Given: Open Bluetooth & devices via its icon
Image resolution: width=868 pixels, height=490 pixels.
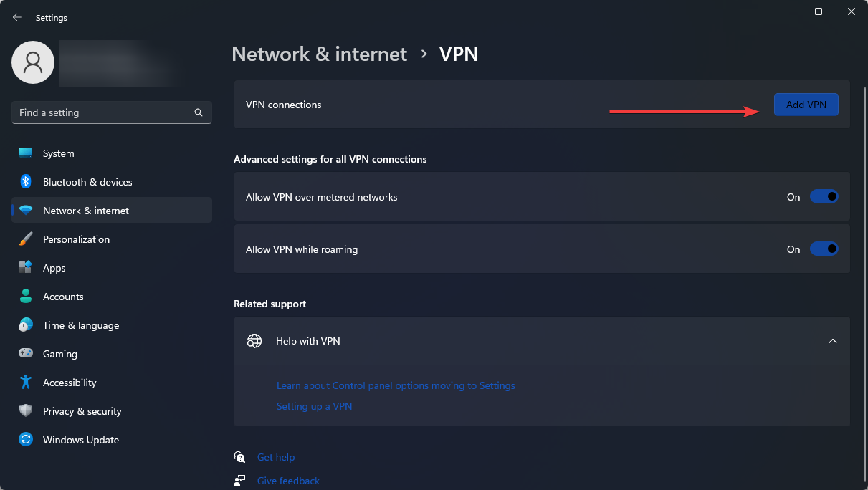Looking at the screenshot, I should click(x=26, y=182).
